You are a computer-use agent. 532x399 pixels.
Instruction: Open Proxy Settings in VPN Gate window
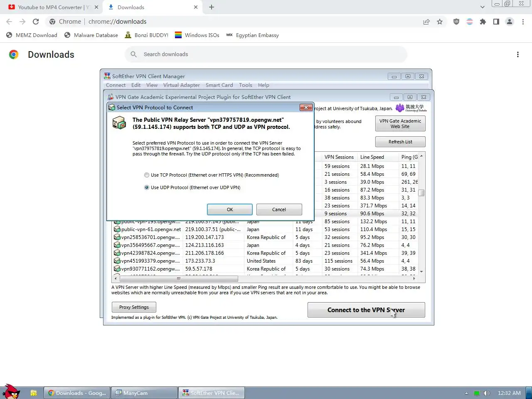tap(134, 307)
